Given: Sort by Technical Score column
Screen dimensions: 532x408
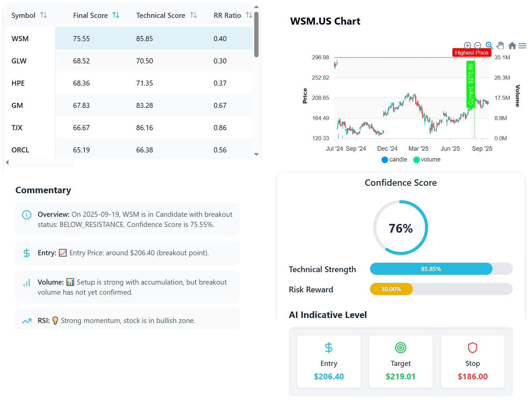Looking at the screenshot, I should coord(193,15).
